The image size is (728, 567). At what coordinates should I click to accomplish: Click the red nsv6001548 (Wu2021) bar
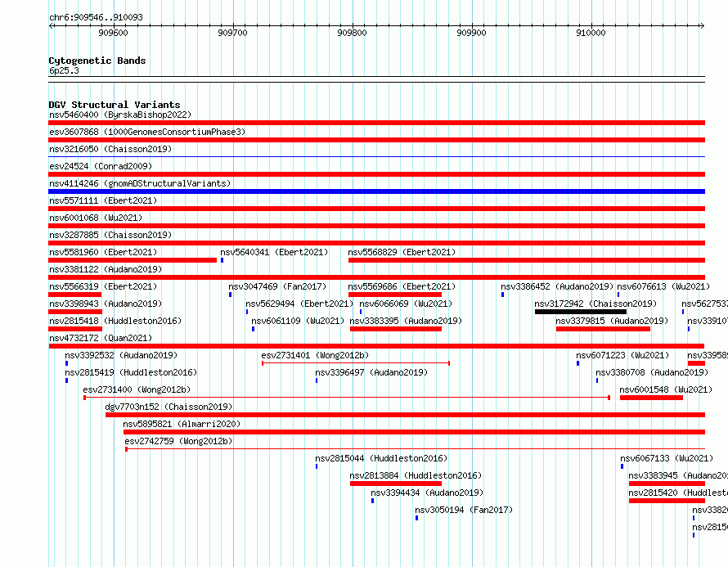click(651, 398)
